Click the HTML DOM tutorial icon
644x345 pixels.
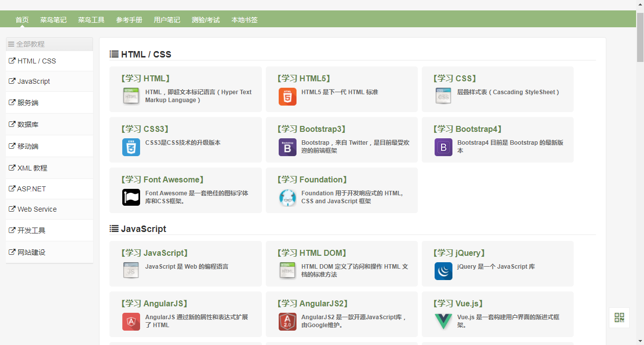(288, 271)
